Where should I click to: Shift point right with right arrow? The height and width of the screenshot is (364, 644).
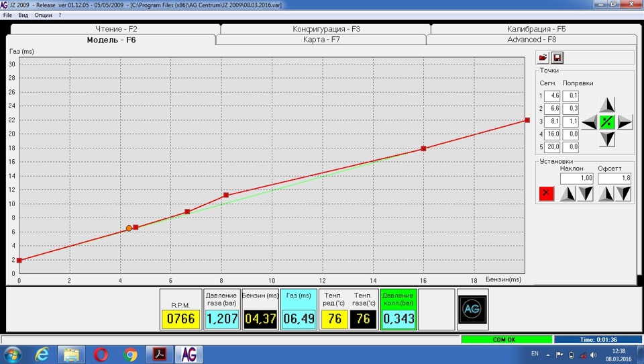(x=625, y=122)
